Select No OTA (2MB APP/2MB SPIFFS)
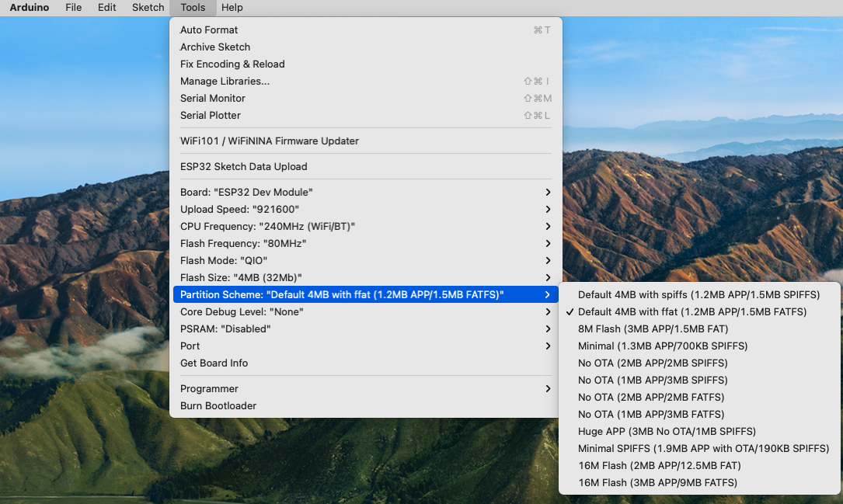Screen dimensions: 843x504 coord(699,363)
